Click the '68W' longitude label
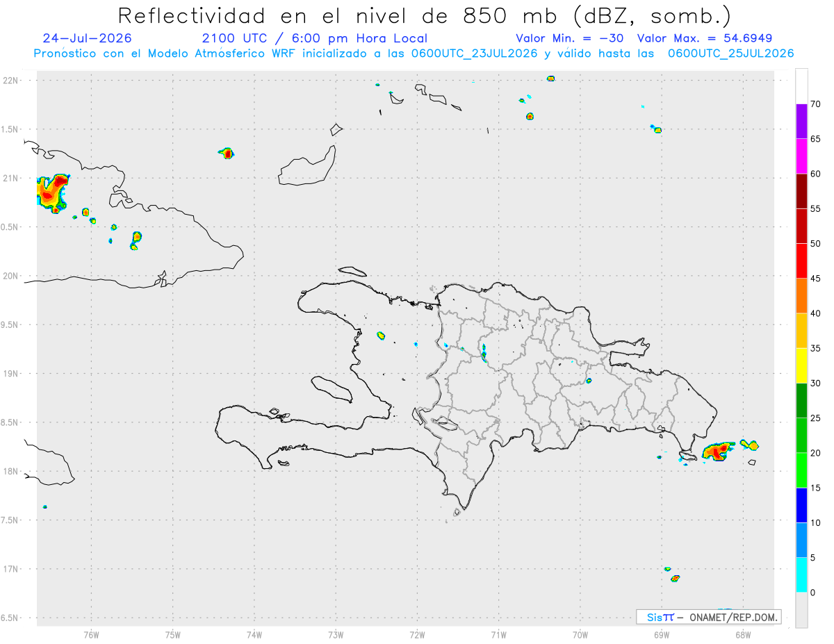The height and width of the screenshot is (644, 834). point(743,634)
